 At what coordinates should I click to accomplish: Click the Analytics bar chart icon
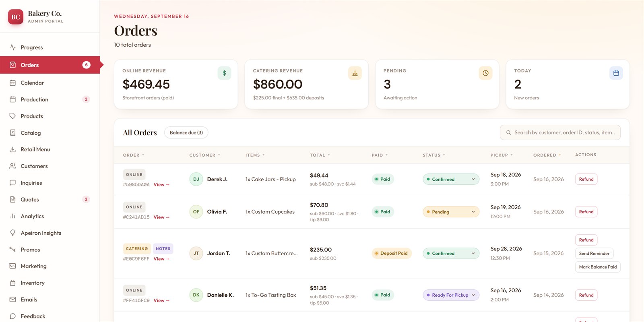tap(13, 216)
